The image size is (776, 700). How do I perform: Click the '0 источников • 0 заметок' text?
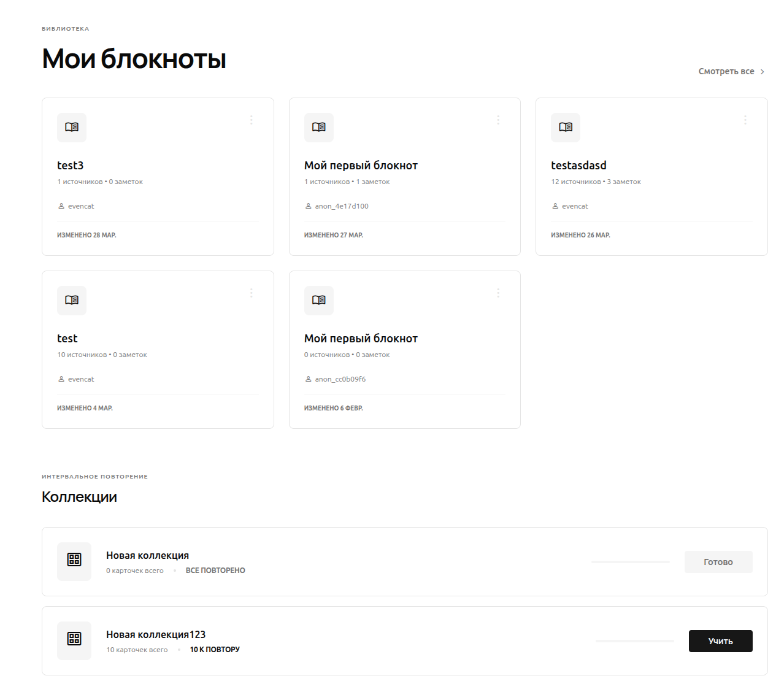point(347,355)
